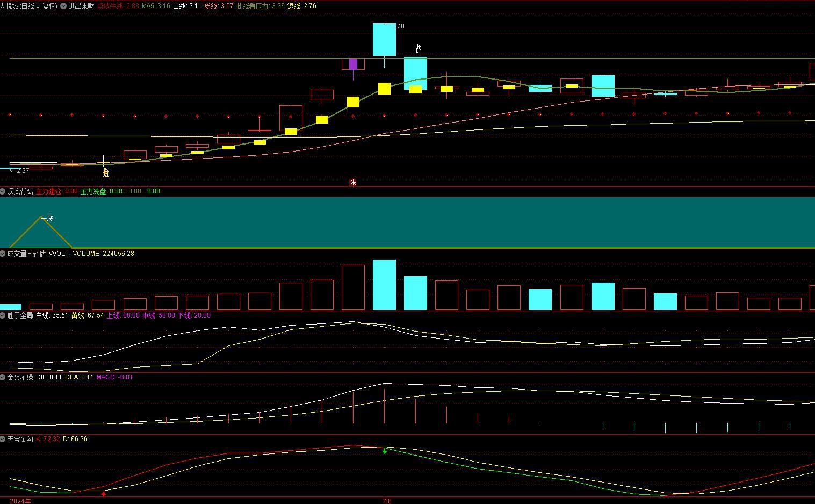Screen dimensions: 815x504
Task: Click the 天宝金勾 indicator name
Action: pyautogui.click(x=20, y=439)
